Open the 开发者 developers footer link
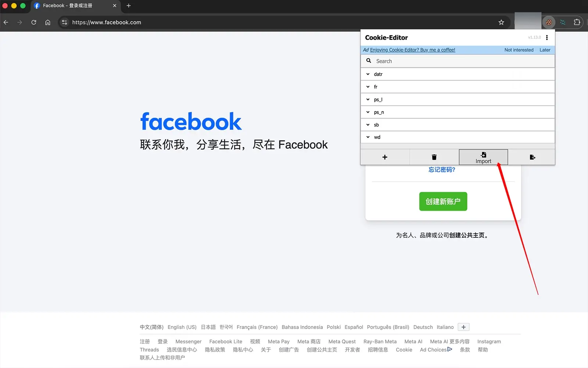 point(352,350)
